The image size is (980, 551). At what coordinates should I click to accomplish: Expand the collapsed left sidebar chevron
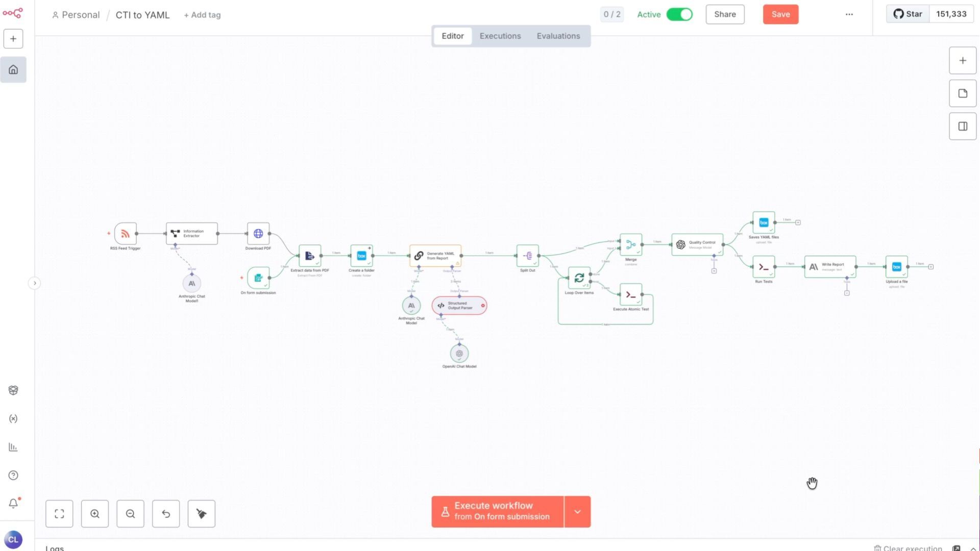click(x=34, y=283)
